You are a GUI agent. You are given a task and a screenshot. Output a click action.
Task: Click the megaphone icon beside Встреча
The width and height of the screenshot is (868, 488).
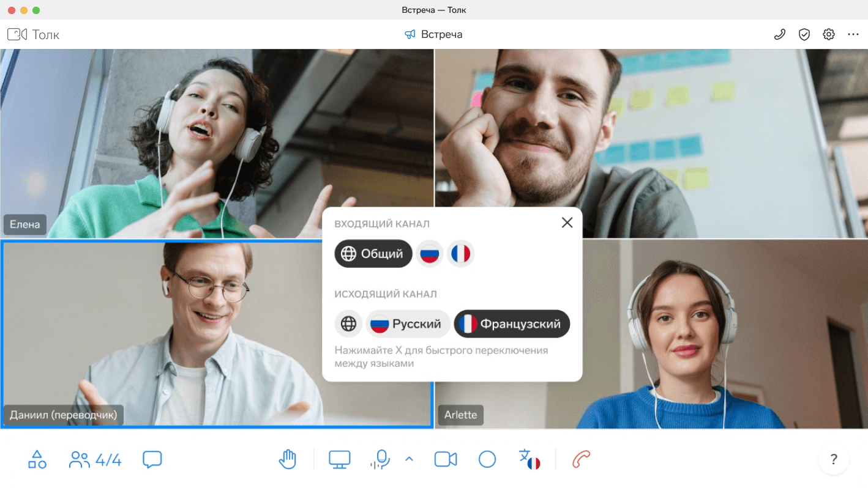410,35
